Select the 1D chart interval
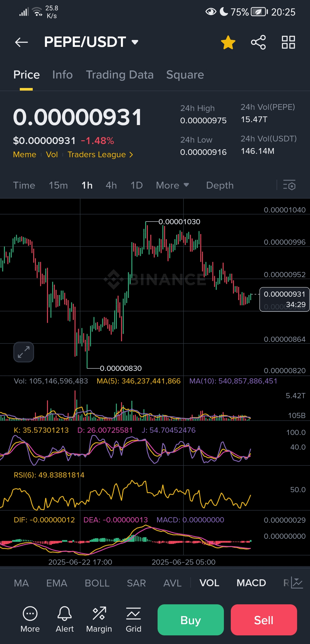 coord(137,185)
